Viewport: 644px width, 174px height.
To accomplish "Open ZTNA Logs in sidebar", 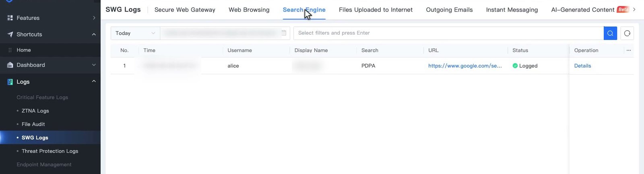I will (35, 111).
